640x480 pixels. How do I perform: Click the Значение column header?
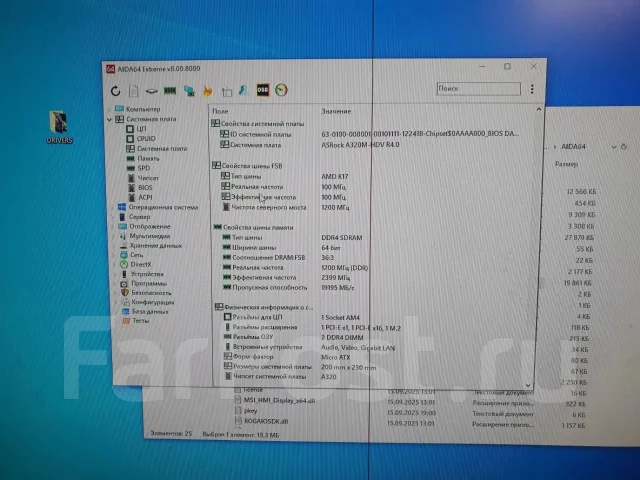tap(336, 111)
